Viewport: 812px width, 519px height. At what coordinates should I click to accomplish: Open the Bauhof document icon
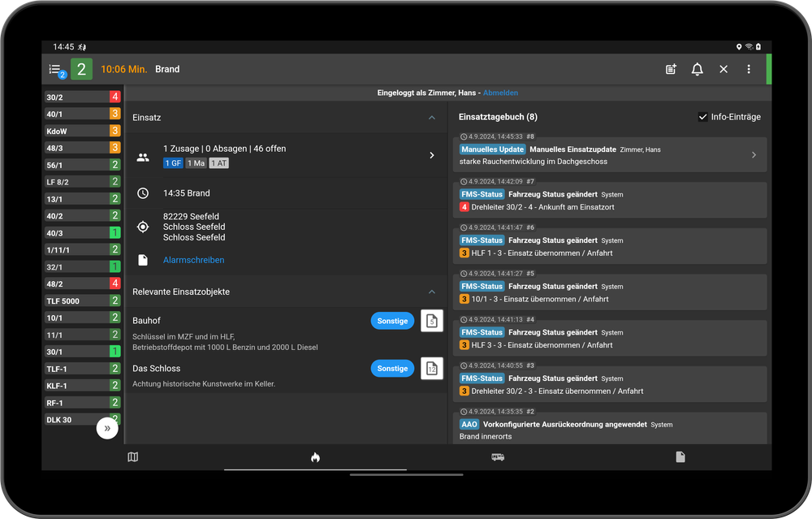(x=432, y=321)
